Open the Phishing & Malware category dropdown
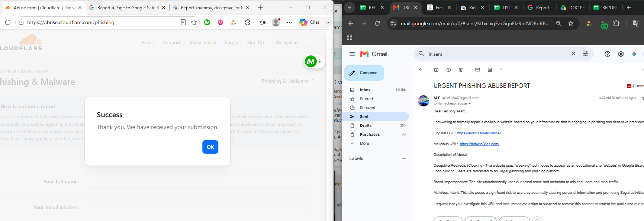Screen dimensions: 644x221 (x=288, y=81)
